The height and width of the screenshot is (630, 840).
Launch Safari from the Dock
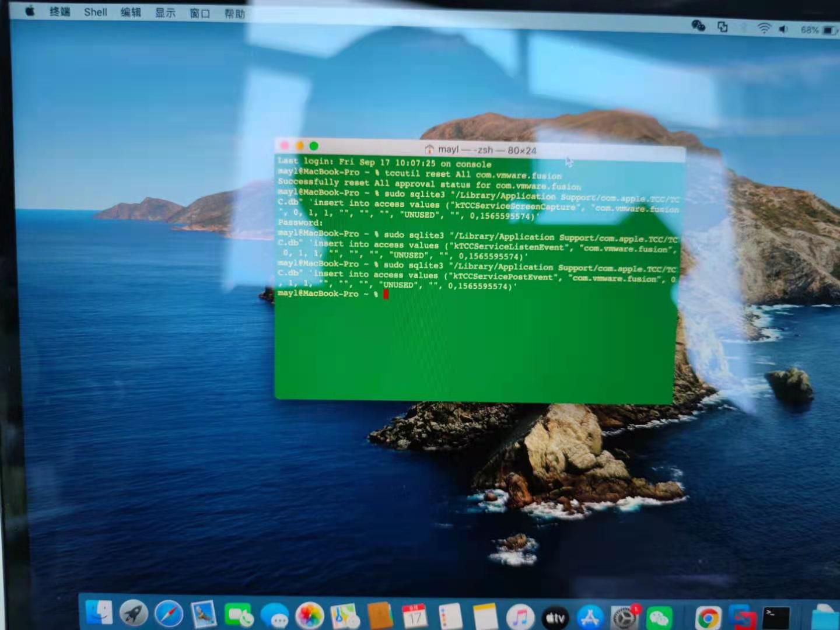(169, 614)
